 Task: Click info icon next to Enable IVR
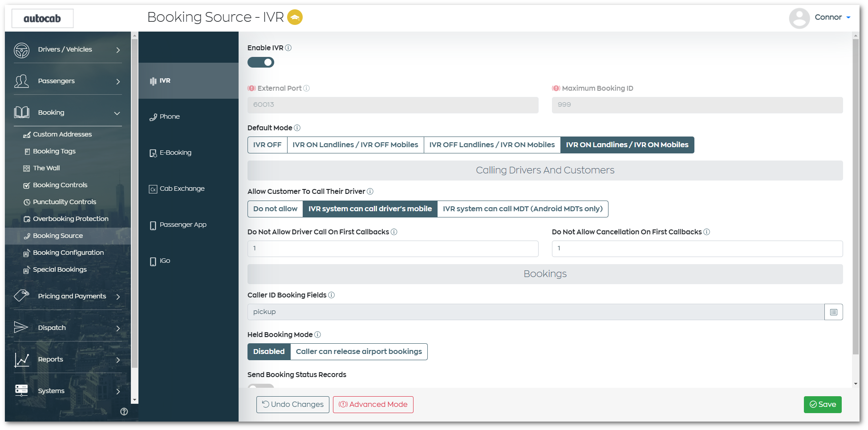288,48
